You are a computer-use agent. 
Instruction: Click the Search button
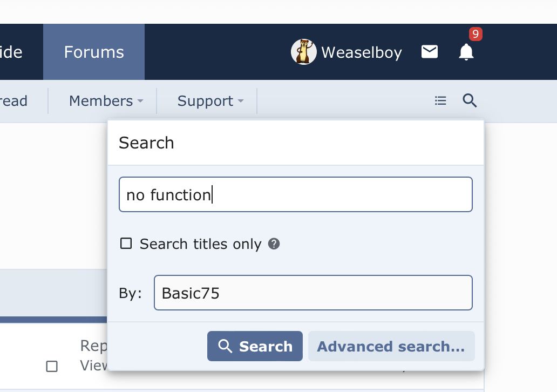pos(255,346)
